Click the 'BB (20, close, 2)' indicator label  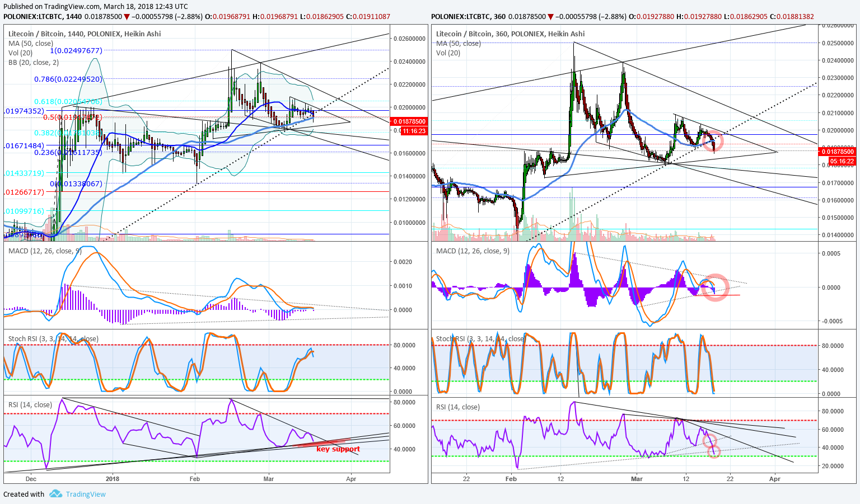[34, 63]
